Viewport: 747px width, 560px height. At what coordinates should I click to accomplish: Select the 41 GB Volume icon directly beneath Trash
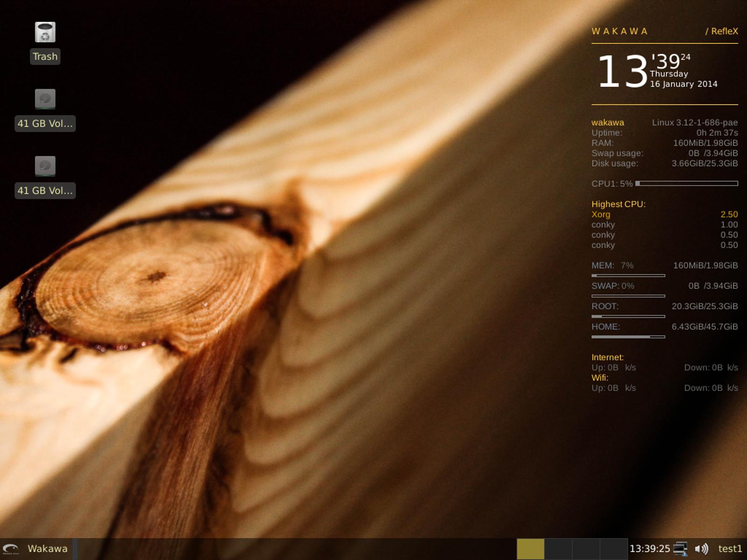tap(45, 99)
